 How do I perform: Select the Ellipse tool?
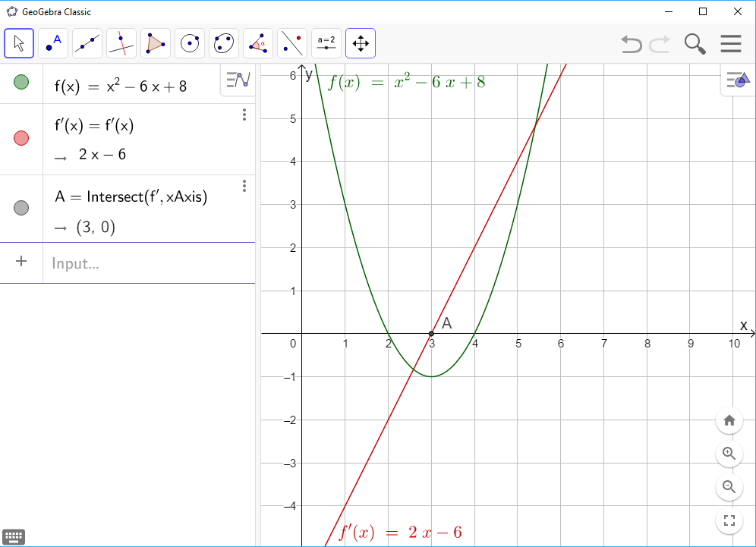(x=224, y=43)
